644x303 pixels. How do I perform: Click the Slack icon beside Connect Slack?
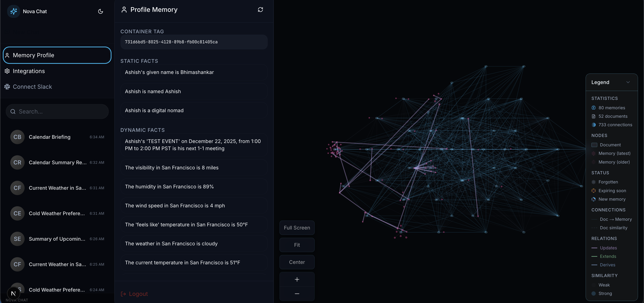(x=7, y=87)
